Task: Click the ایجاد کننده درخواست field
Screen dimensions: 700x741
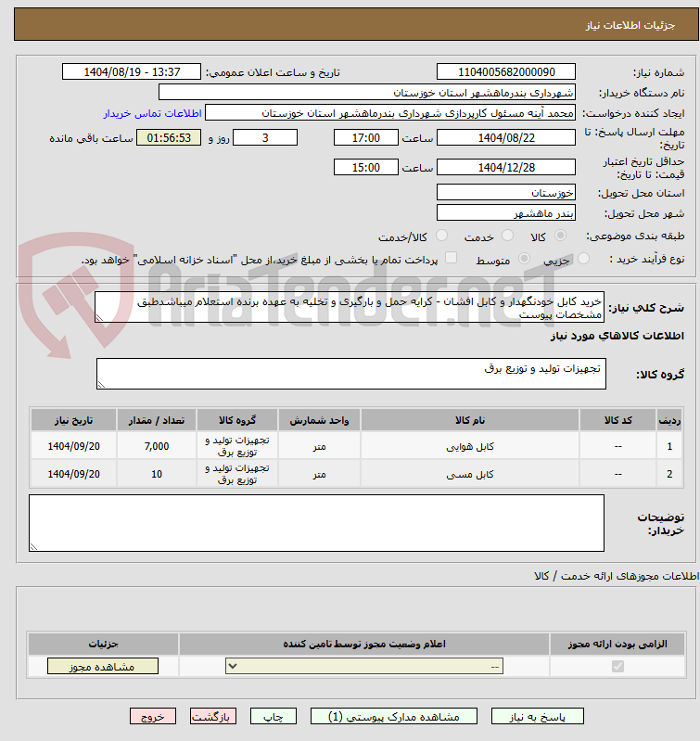Action: [x=390, y=113]
